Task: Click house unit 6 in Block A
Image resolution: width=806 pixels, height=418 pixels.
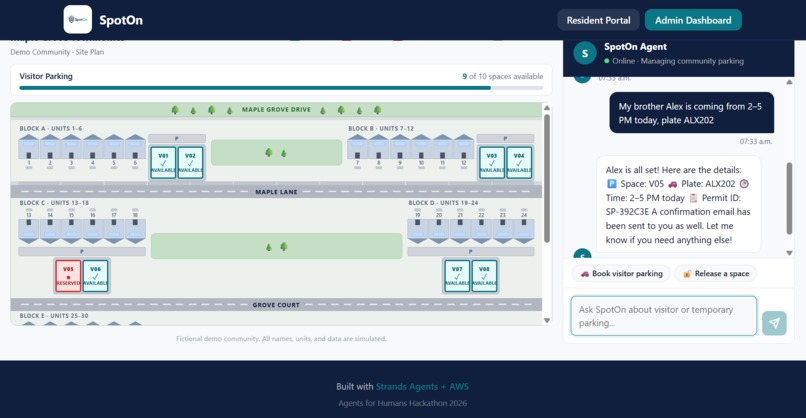Action: [135, 148]
